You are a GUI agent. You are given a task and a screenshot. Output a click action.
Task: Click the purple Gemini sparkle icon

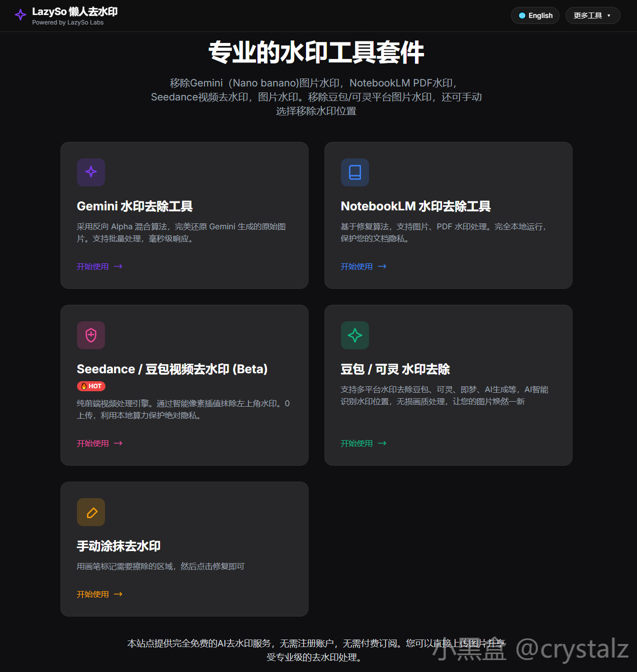click(x=91, y=172)
